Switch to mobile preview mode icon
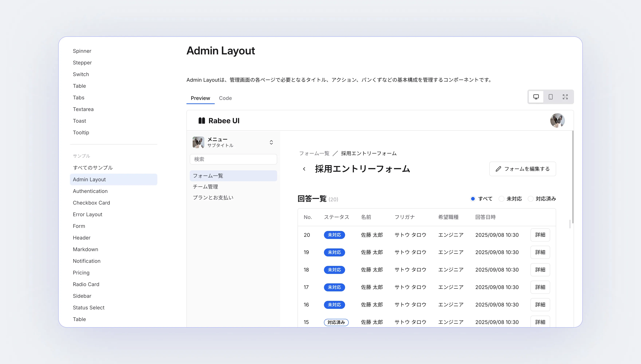The height and width of the screenshot is (364, 641). pyautogui.click(x=550, y=97)
